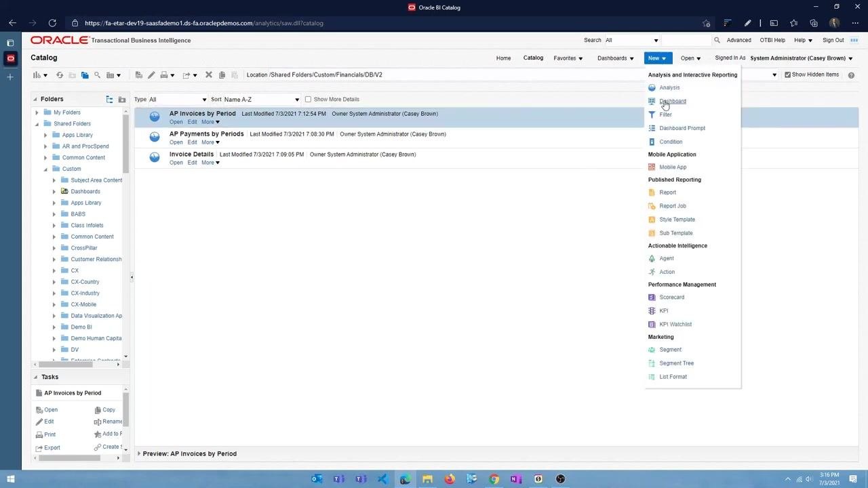The width and height of the screenshot is (868, 488).
Task: Click the Sign Out link
Action: click(x=833, y=41)
